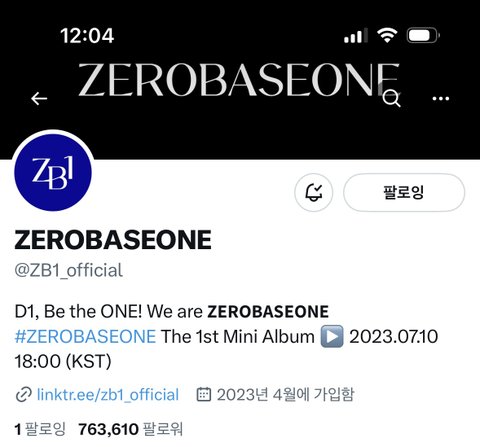Tap the 팔로잉 following button

coord(404,192)
